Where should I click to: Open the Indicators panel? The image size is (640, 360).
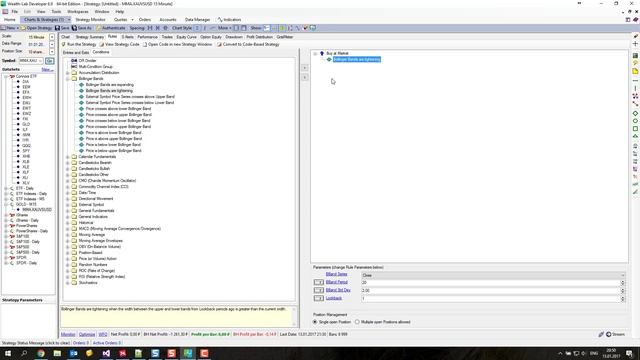click(229, 20)
